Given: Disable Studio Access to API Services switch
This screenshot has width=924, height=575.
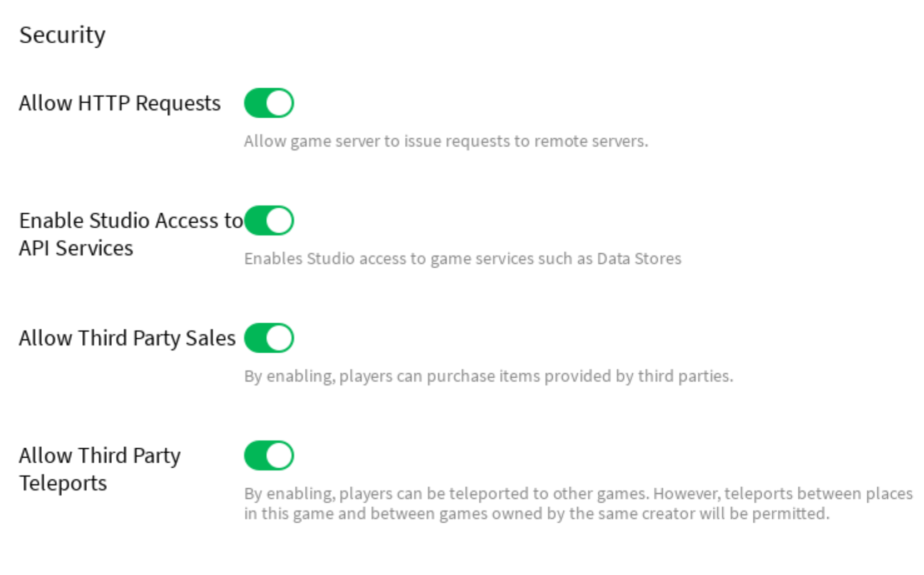Looking at the screenshot, I should click(x=269, y=221).
